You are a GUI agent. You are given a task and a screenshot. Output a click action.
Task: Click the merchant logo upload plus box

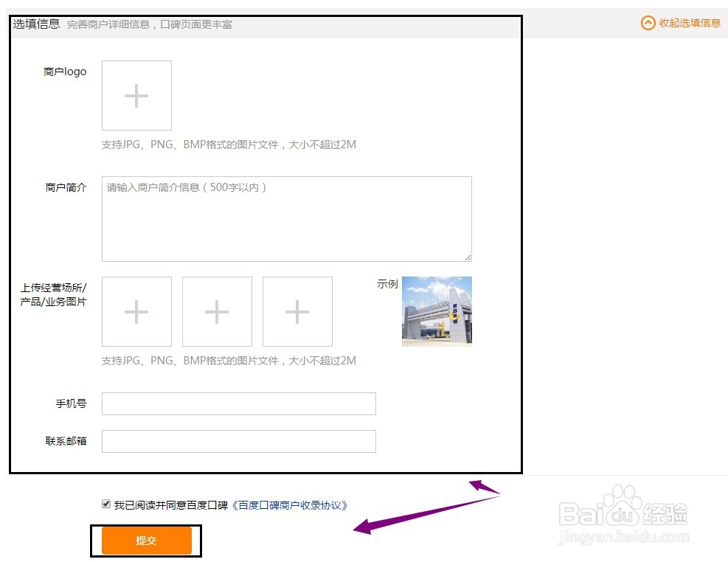click(x=136, y=96)
